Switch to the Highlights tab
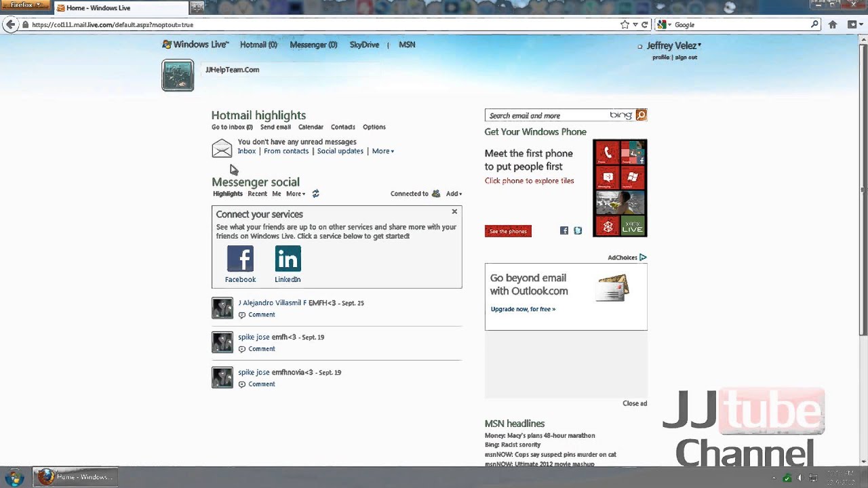The image size is (868, 488). pos(228,194)
